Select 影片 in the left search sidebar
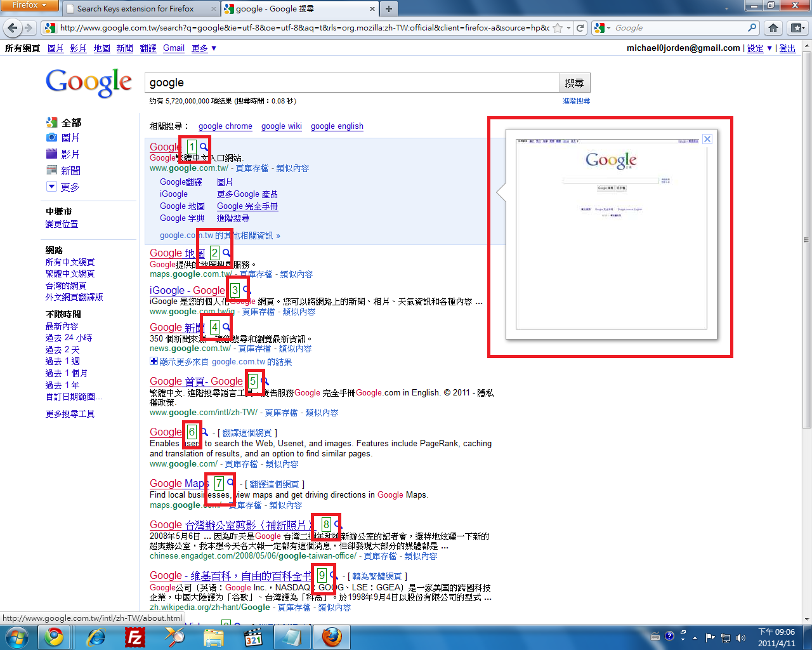812x650 pixels. [63, 154]
